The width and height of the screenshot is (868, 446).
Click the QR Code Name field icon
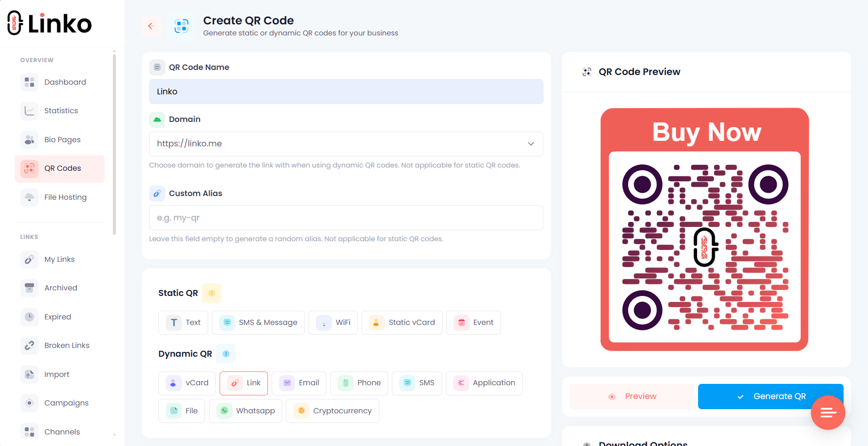pyautogui.click(x=157, y=67)
